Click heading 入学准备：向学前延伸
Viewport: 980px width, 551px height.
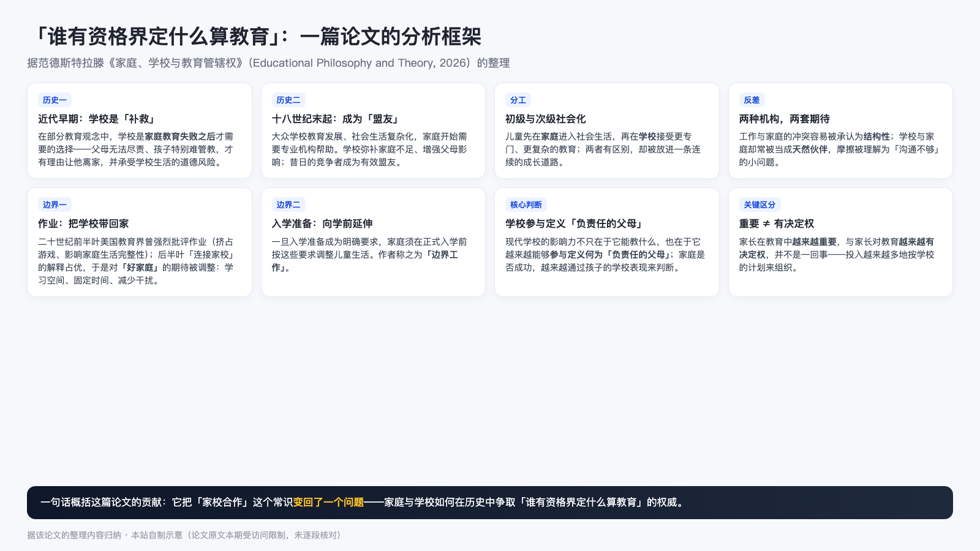[322, 223]
